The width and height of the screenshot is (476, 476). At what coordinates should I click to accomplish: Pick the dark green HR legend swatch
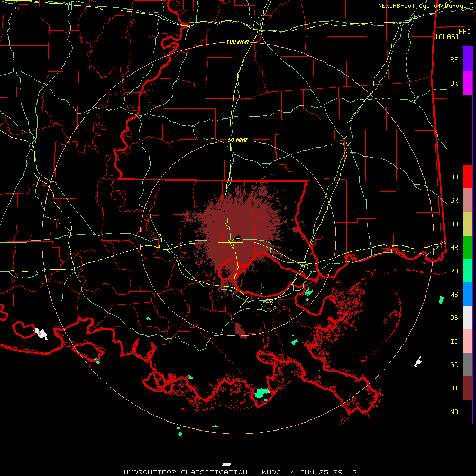(467, 247)
